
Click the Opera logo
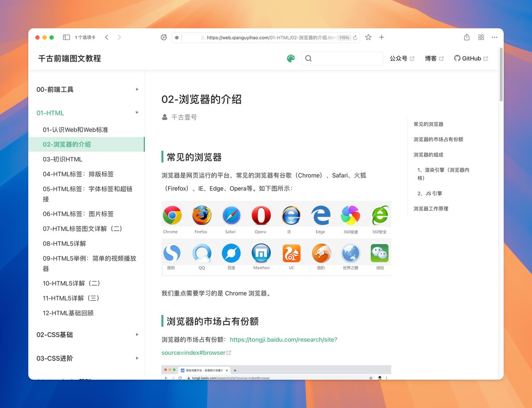pos(261,216)
